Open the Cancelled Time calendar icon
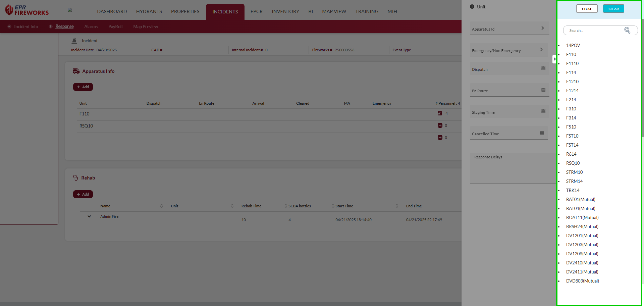Screen dimensions: 644x306 pyautogui.click(x=542, y=133)
